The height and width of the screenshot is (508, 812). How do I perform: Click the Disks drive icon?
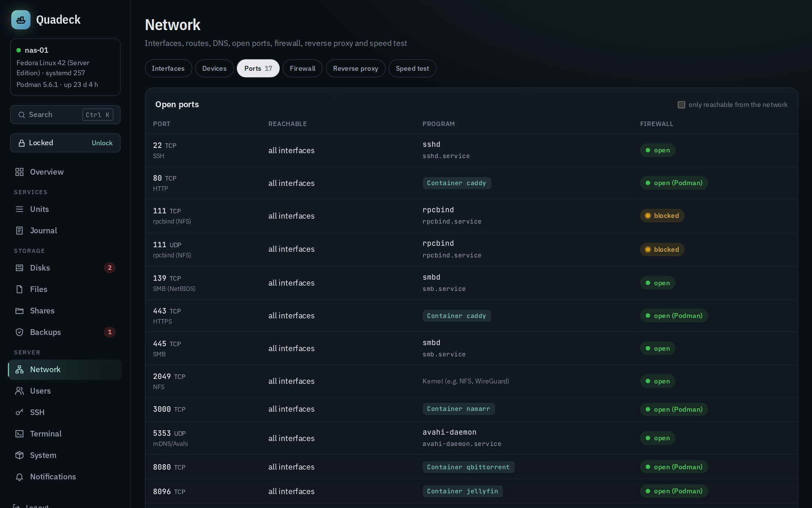20,268
